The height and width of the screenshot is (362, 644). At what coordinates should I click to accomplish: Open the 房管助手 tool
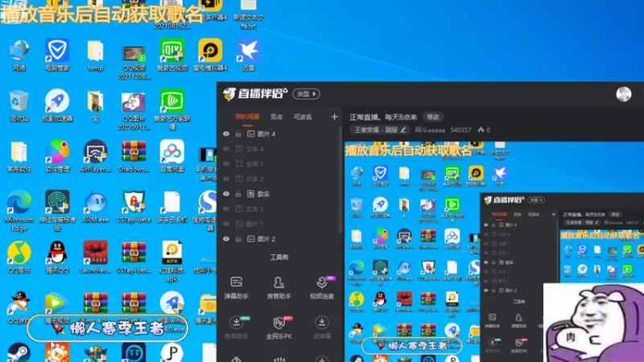pos(279,287)
